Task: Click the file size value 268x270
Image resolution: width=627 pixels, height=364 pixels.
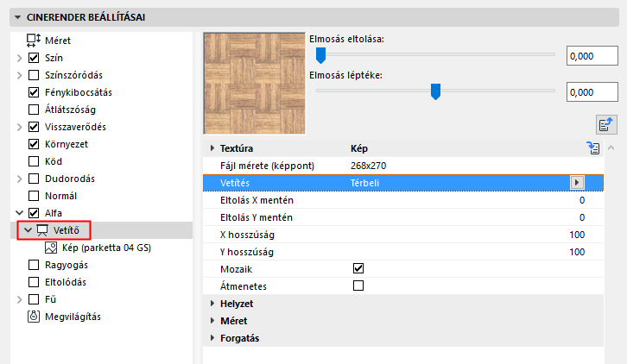Action: click(368, 166)
